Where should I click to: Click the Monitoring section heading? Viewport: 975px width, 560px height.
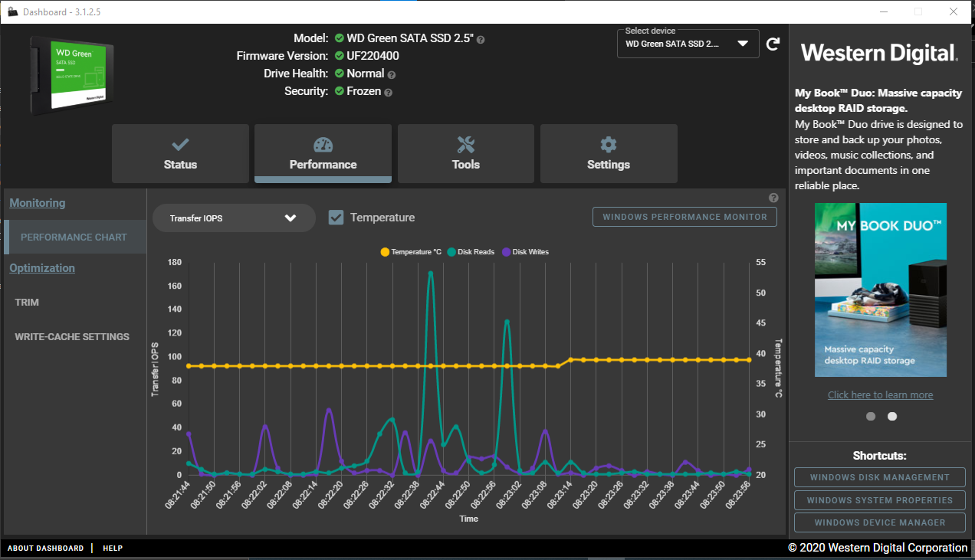pos(38,203)
